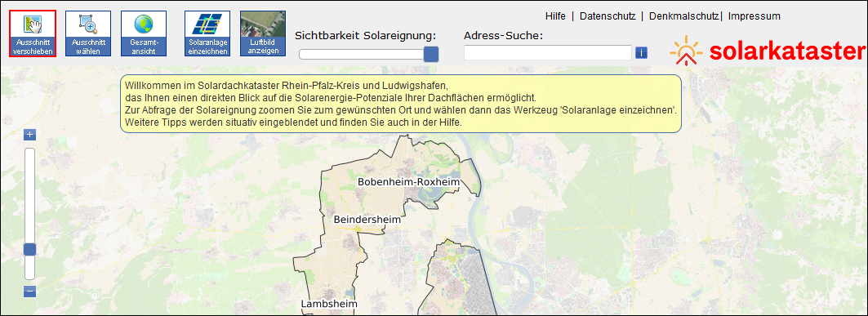Image resolution: width=868 pixels, height=316 pixels.
Task: Click the solarkataster logo
Action: pos(767,51)
